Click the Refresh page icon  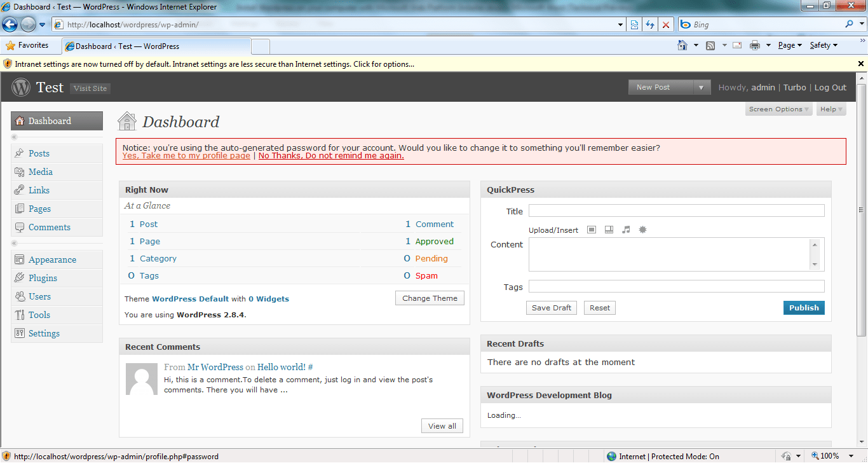click(x=650, y=25)
